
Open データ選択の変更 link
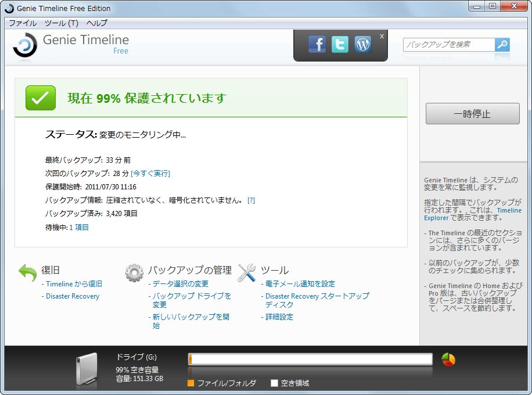pyautogui.click(x=181, y=284)
